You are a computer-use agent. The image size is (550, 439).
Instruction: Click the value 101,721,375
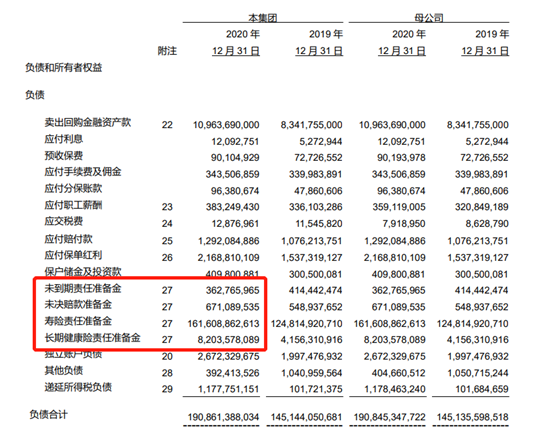tap(316, 389)
